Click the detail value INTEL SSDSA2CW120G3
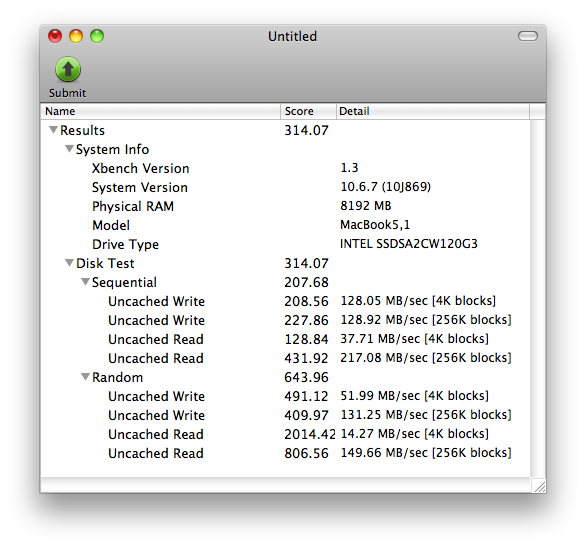 [409, 244]
